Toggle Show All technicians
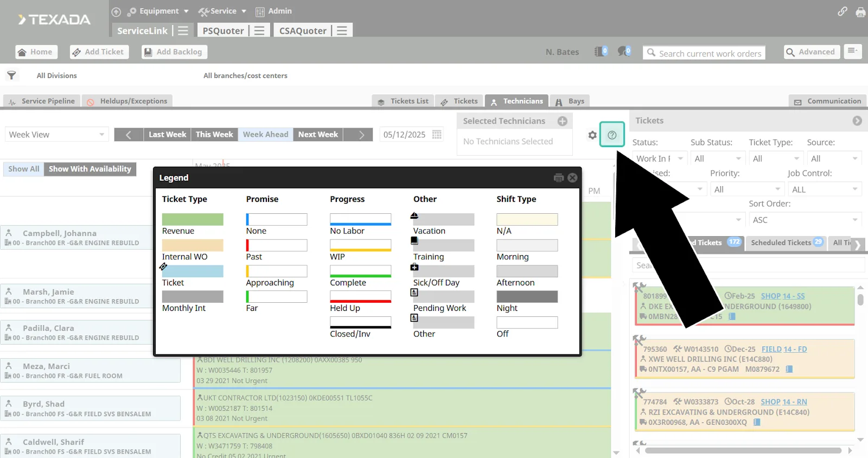This screenshot has height=458, width=868. click(23, 169)
